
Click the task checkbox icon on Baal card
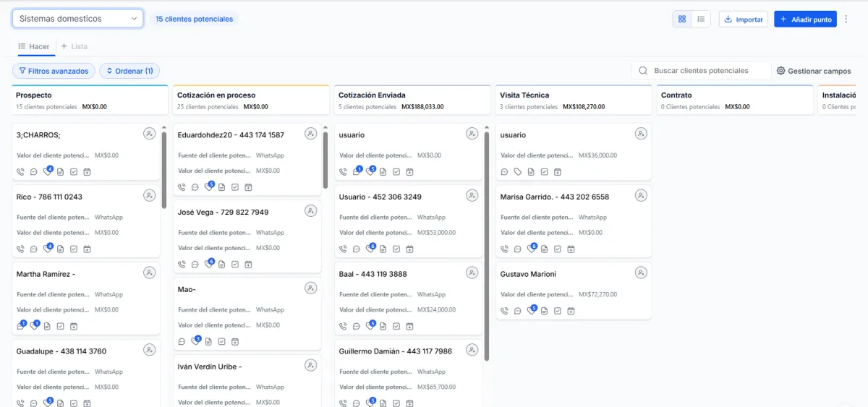coord(396,326)
